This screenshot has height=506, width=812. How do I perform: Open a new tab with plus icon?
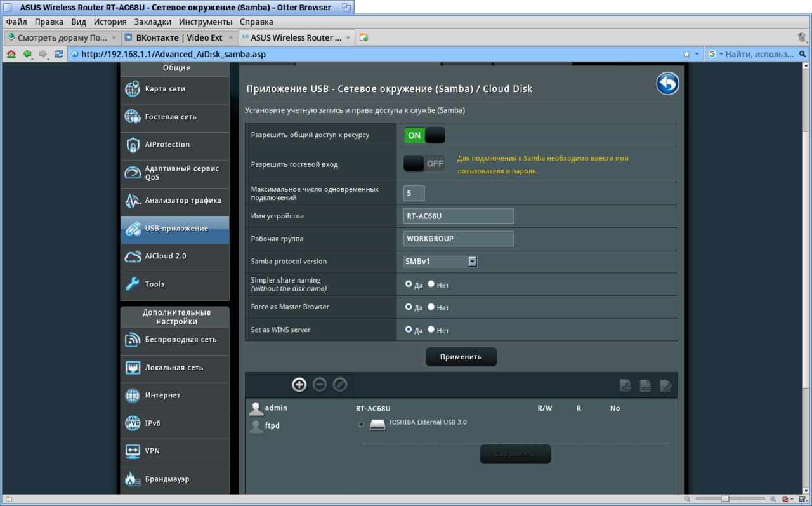[x=363, y=37]
